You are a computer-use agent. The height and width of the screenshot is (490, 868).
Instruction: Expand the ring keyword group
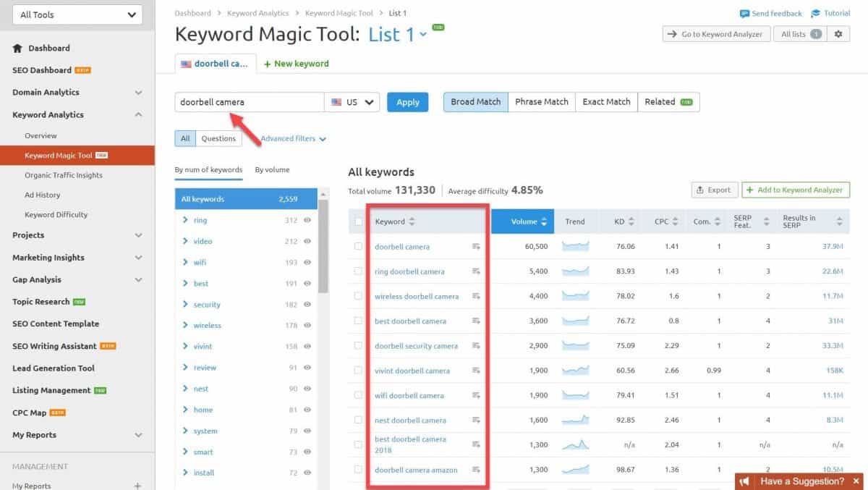185,220
